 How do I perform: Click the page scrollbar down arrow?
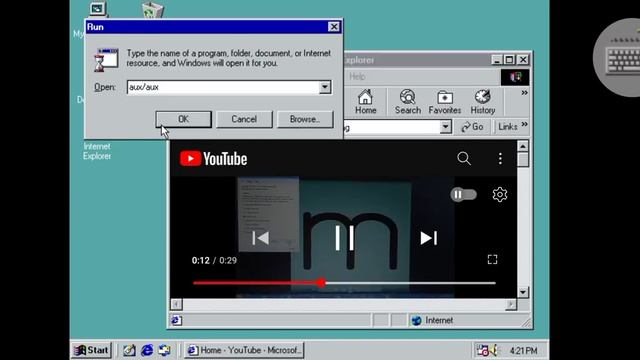tap(523, 292)
